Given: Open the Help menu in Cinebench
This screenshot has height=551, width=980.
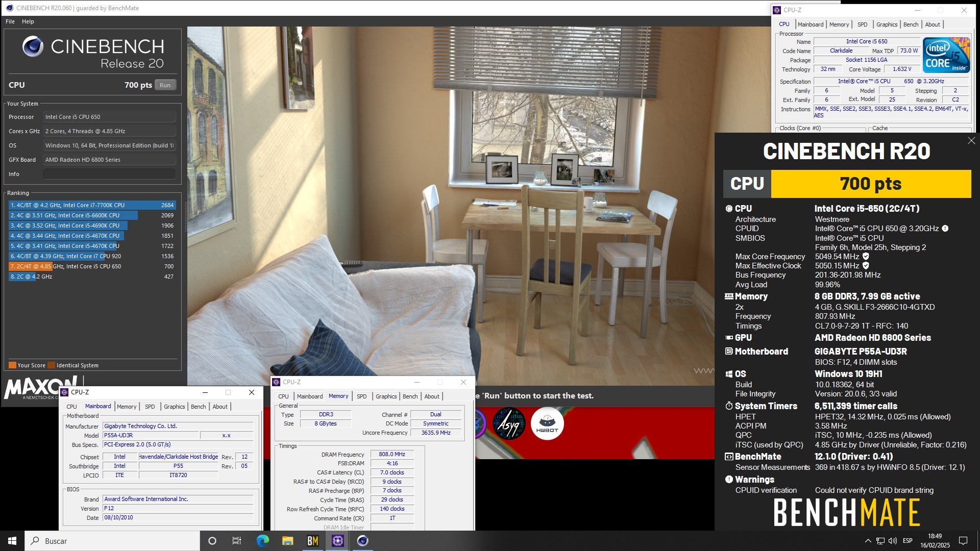Looking at the screenshot, I should coord(28,21).
